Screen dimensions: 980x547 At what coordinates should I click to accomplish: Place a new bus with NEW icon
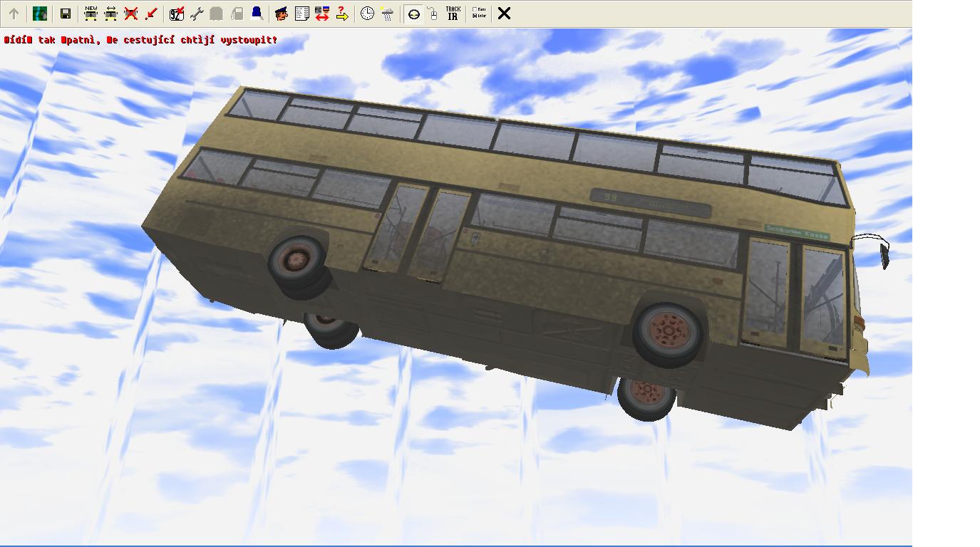click(x=91, y=14)
